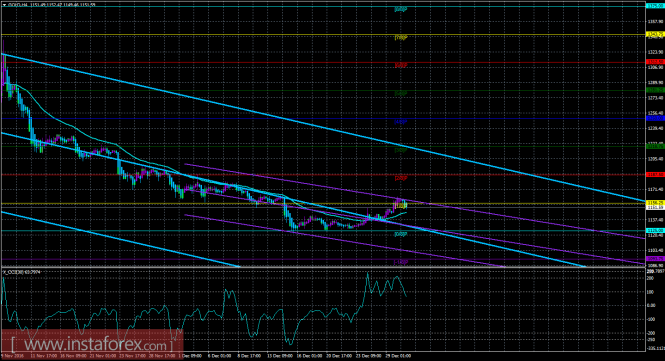The image size is (665, 361).
Task: Click the blue price tag on the price axis
Action: [x=654, y=118]
